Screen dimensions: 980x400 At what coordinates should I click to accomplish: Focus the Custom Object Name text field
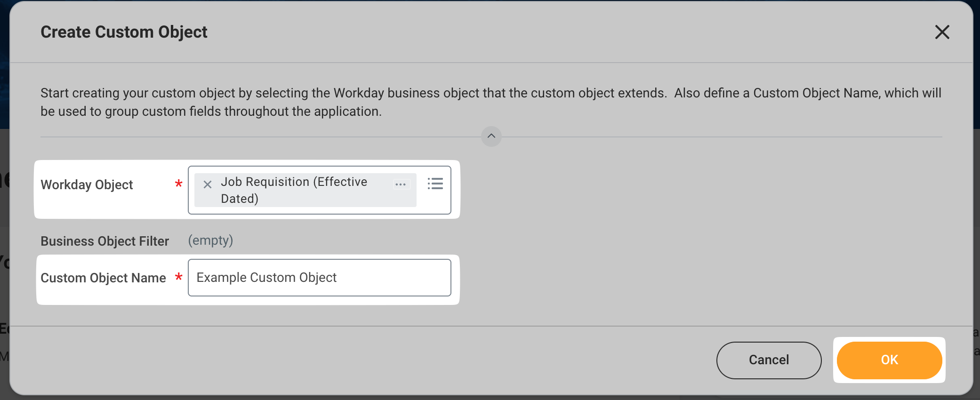[x=386, y=278]
